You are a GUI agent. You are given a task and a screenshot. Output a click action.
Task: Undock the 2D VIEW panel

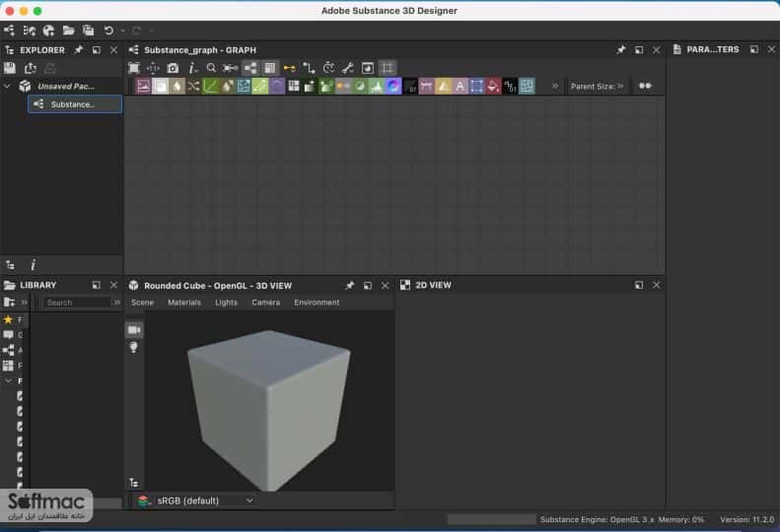(x=639, y=285)
